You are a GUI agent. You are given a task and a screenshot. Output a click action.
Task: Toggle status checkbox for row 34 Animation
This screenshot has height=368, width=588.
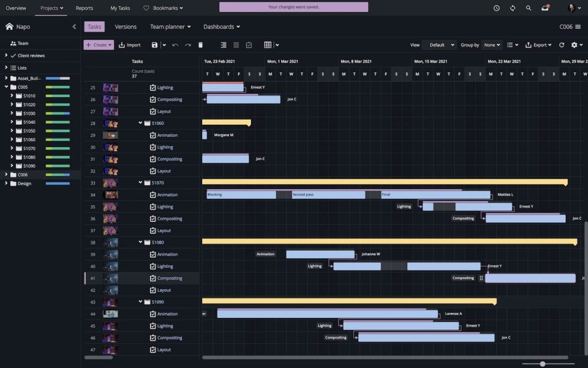click(x=153, y=195)
